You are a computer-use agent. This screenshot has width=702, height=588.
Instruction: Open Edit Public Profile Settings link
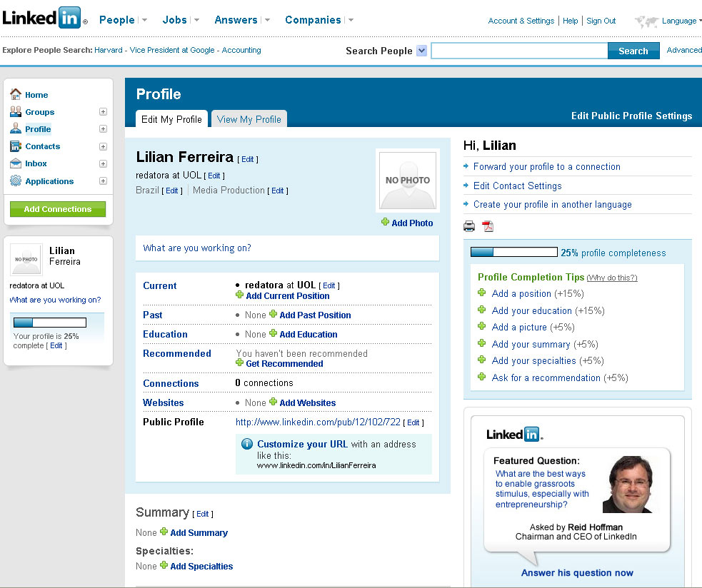coord(632,116)
